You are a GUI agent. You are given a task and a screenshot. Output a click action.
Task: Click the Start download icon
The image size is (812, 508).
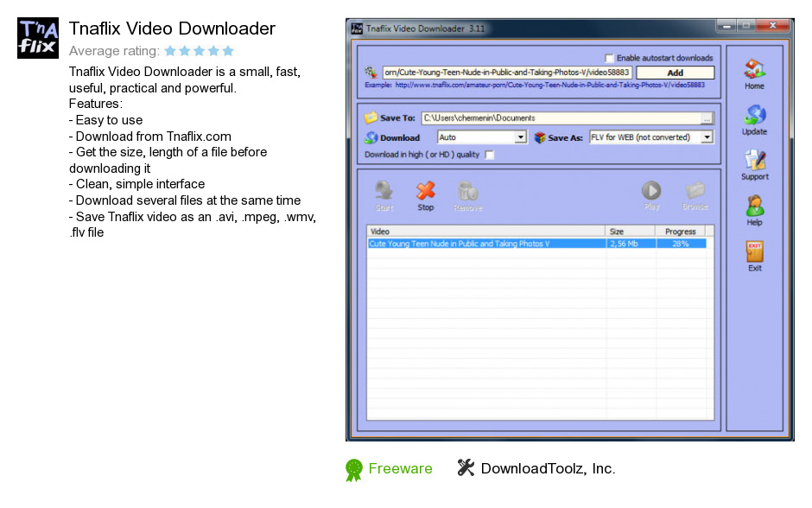pos(384,191)
